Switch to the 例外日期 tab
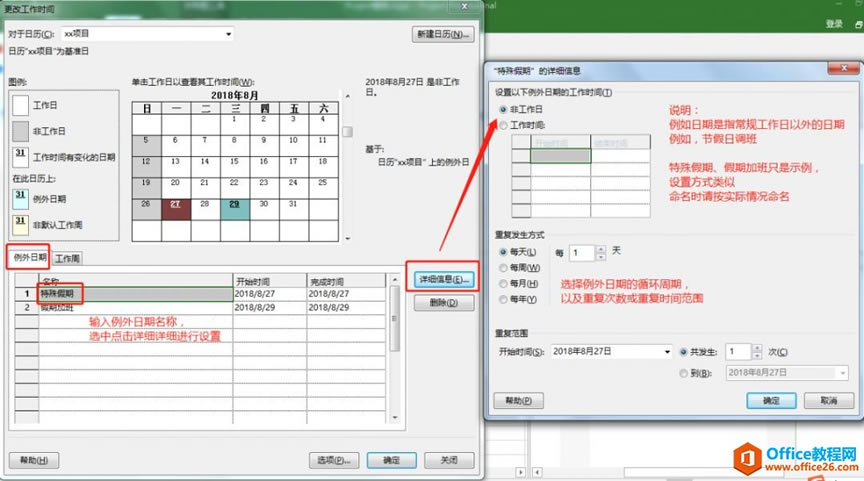Image resolution: width=864 pixels, height=481 pixels. click(30, 257)
